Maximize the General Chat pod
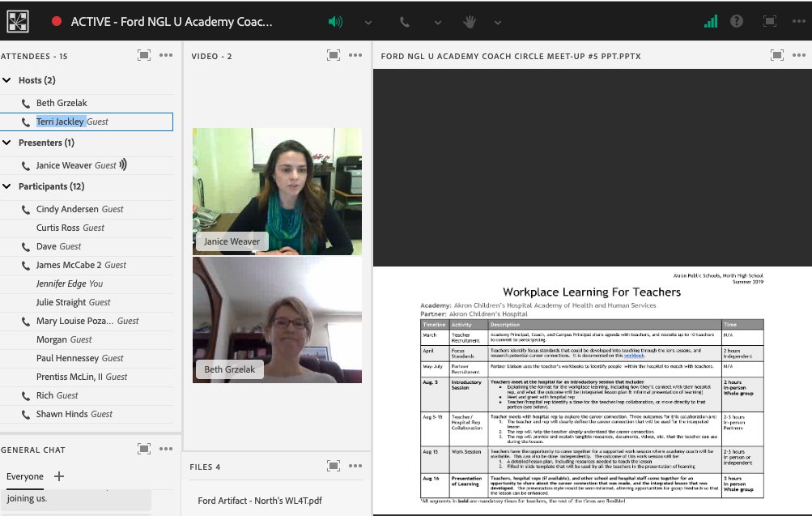This screenshot has width=812, height=516. point(144,449)
